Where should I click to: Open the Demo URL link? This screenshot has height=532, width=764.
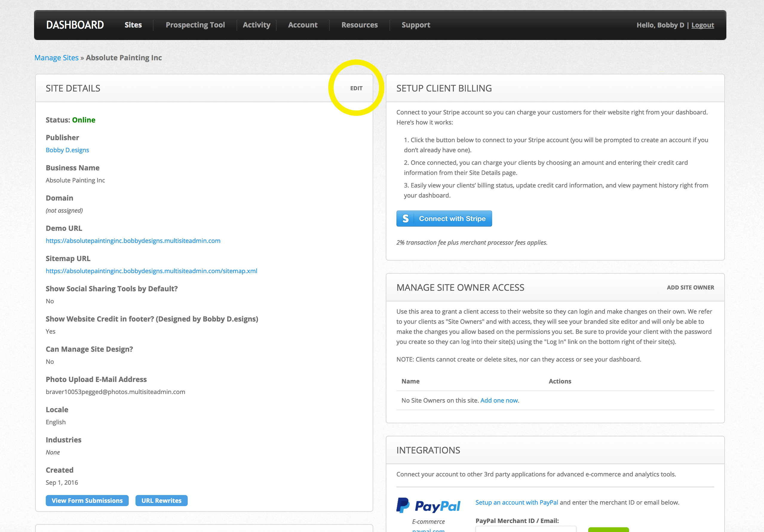click(133, 241)
